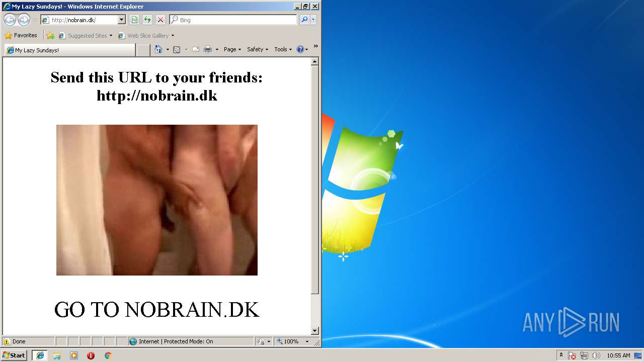Expand the Home button dropdown arrow

coord(168,49)
